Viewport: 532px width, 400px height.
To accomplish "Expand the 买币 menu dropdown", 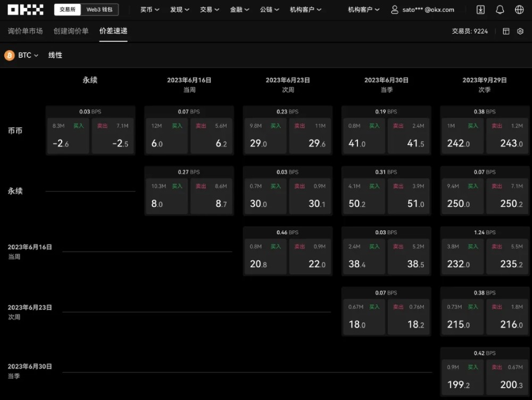I will [x=149, y=10].
